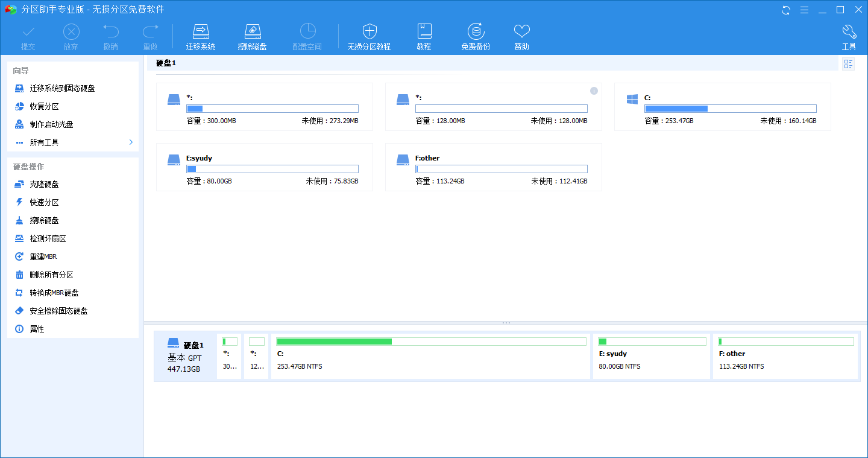The height and width of the screenshot is (458, 868).
Task: Click the application logo in title bar
Action: (x=10, y=10)
